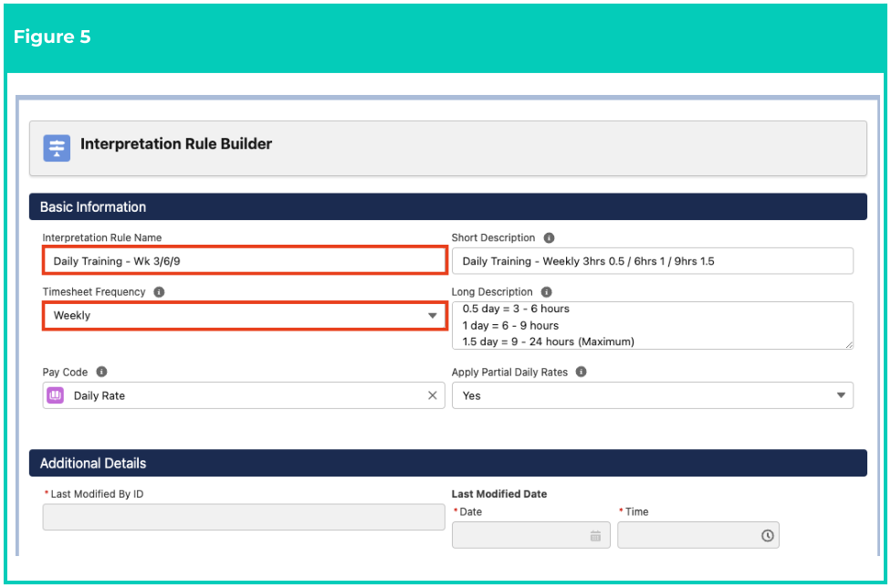Click the 'Figure 5' heading
The image size is (891, 588).
pos(52,37)
